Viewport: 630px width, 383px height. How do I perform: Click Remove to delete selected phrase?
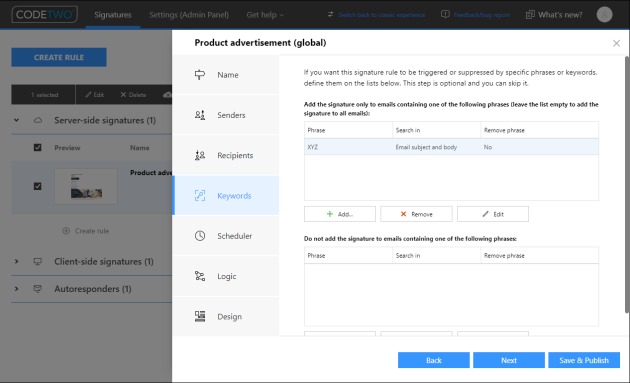416,214
